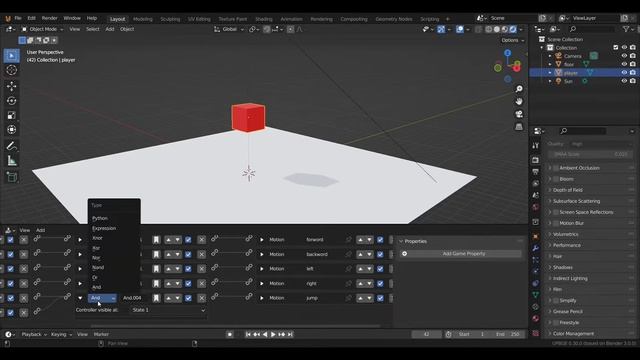Open the Global transform orientation dropdown
This screenshot has height=360, width=640.
click(229, 29)
